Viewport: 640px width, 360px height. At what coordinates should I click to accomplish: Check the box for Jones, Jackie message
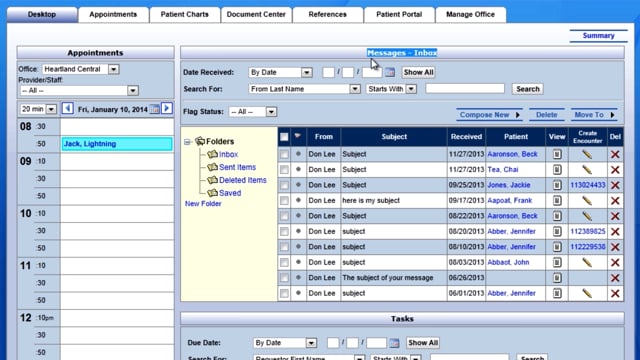coord(284,185)
